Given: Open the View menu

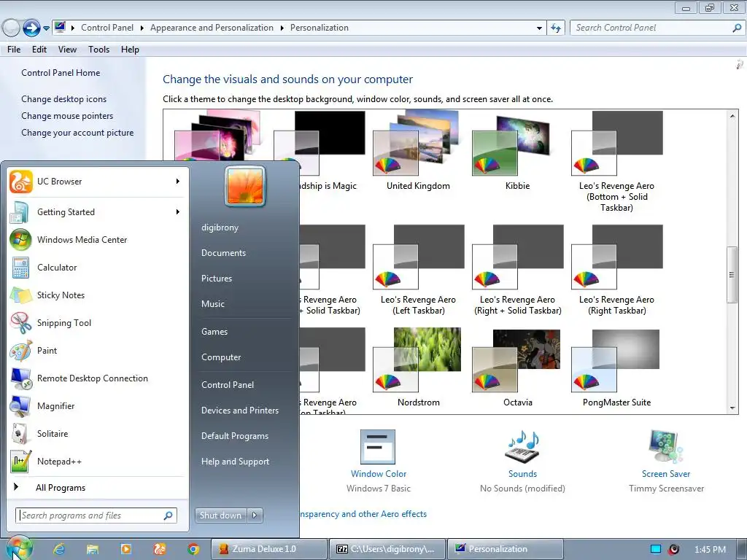Looking at the screenshot, I should coord(67,50).
